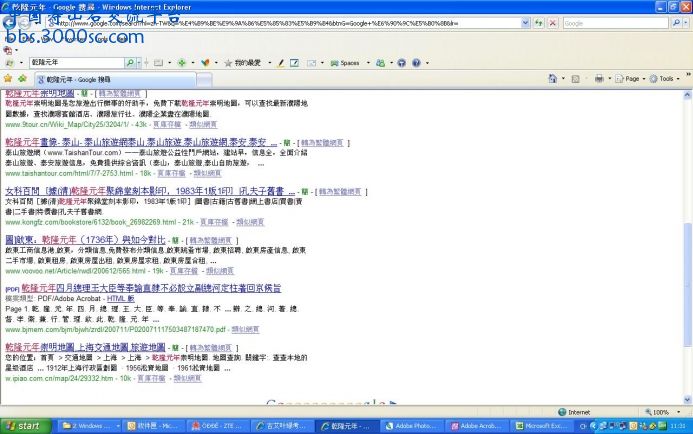Open the address bar history dropdown
693x434 pixels.
click(x=525, y=23)
